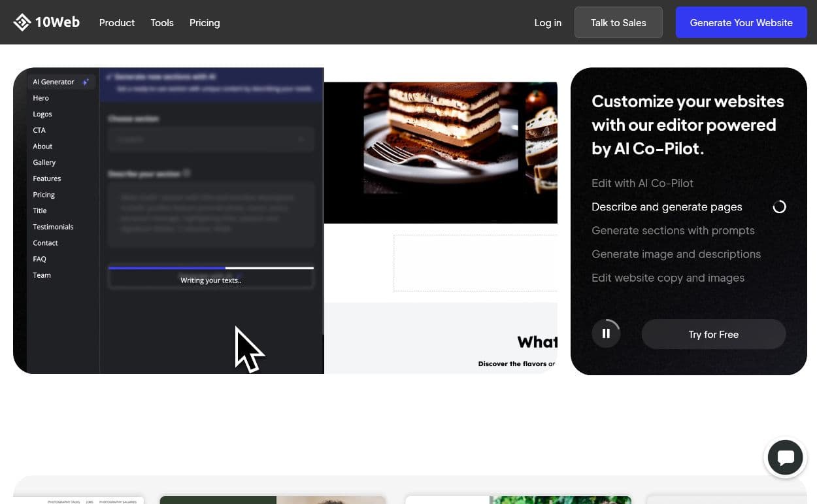
Task: Select Hero in the editor sidebar
Action: coord(41,97)
